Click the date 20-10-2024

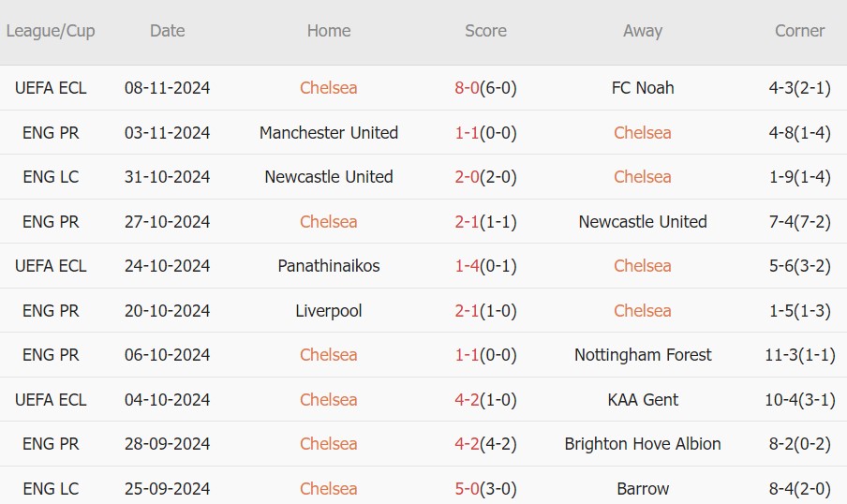(x=167, y=311)
